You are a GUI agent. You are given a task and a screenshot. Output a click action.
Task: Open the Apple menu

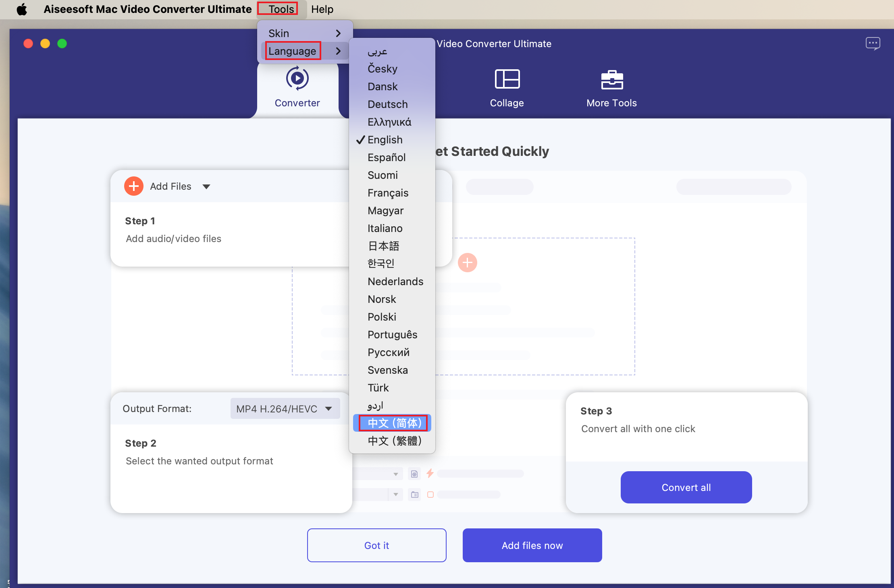point(22,9)
